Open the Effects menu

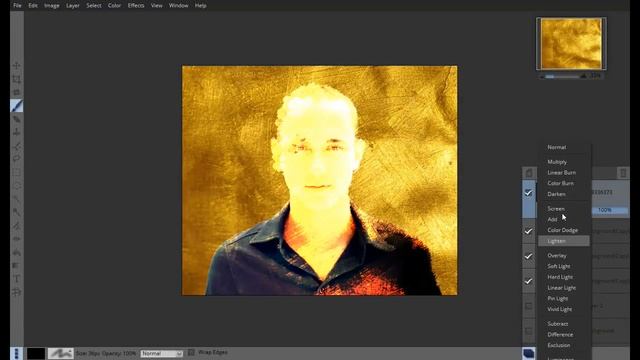136,6
